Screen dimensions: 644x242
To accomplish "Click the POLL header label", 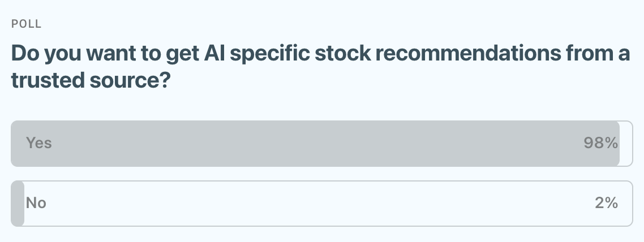I will pos(27,24).
